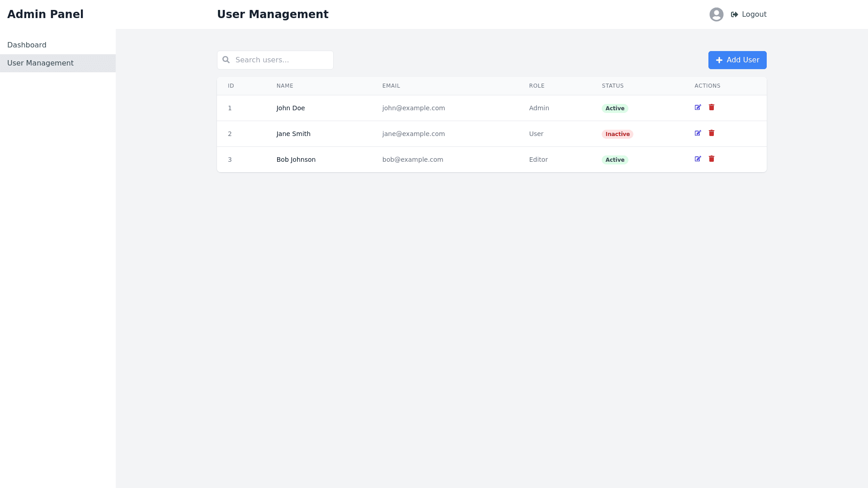Edit John Doe's user record

point(698,108)
